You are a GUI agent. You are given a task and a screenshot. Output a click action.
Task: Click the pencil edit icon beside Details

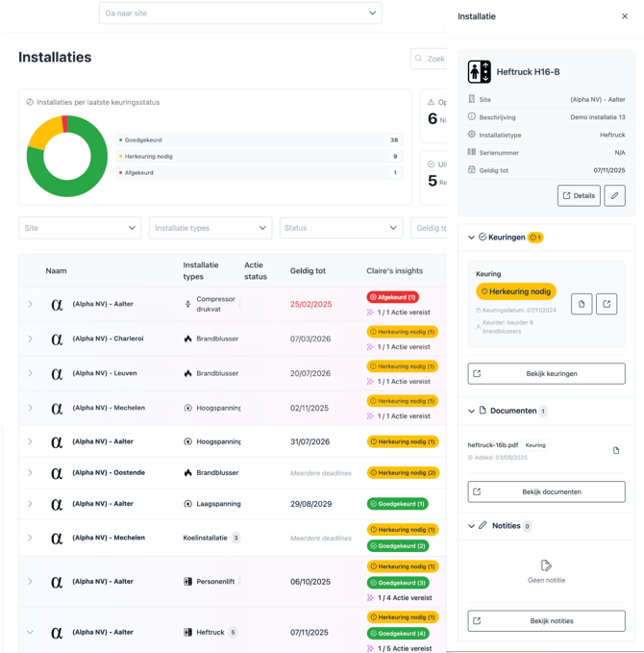pyautogui.click(x=614, y=196)
